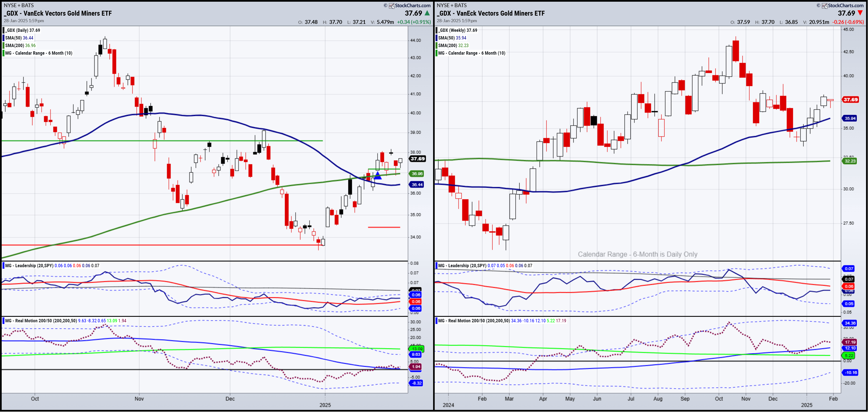Click 'Jul' label on weekly chart time axis
Viewport: 868px width, 412px height.
click(631, 399)
